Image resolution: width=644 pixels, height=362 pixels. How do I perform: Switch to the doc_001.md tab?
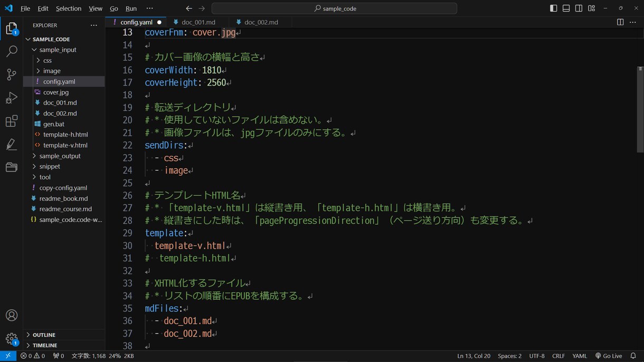tap(198, 22)
